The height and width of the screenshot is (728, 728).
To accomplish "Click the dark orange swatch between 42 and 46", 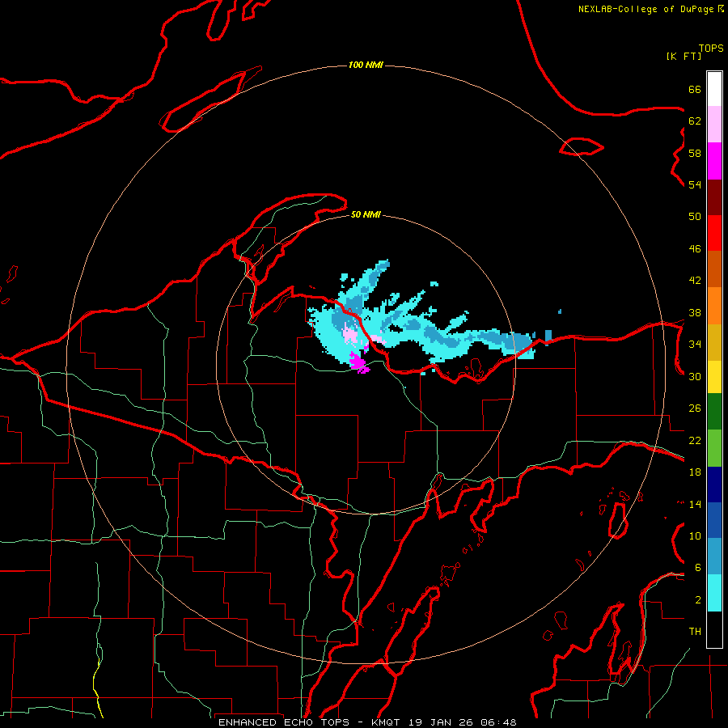I will [x=714, y=269].
